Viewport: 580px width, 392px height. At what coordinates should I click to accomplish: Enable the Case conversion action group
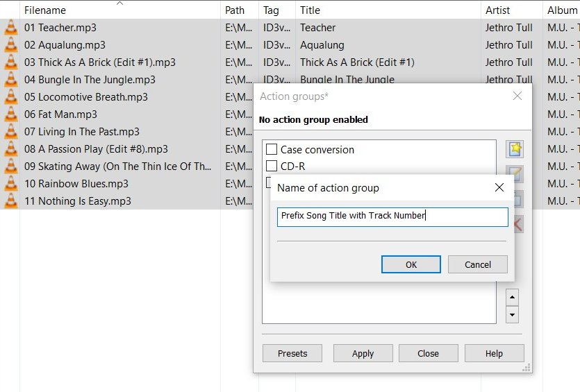[x=272, y=150]
